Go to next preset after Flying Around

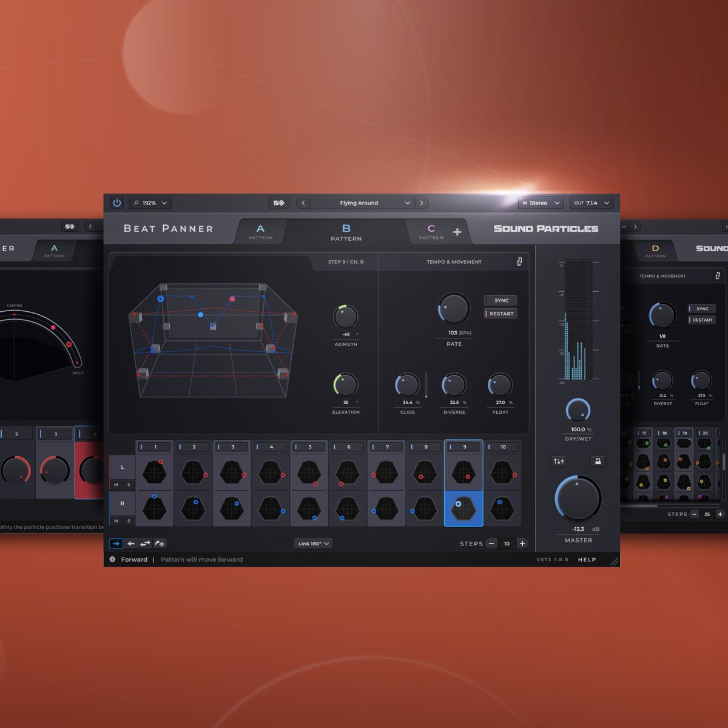tap(422, 203)
